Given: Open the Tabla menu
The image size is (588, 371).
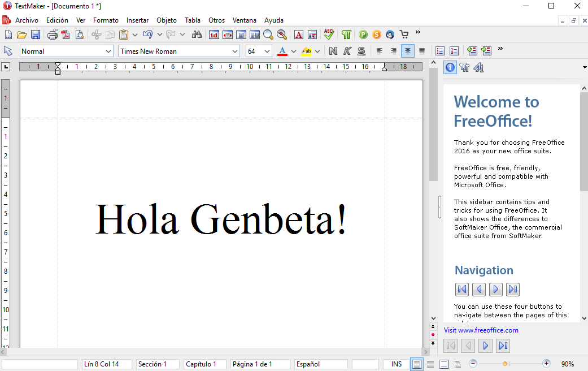Looking at the screenshot, I should pos(193,20).
